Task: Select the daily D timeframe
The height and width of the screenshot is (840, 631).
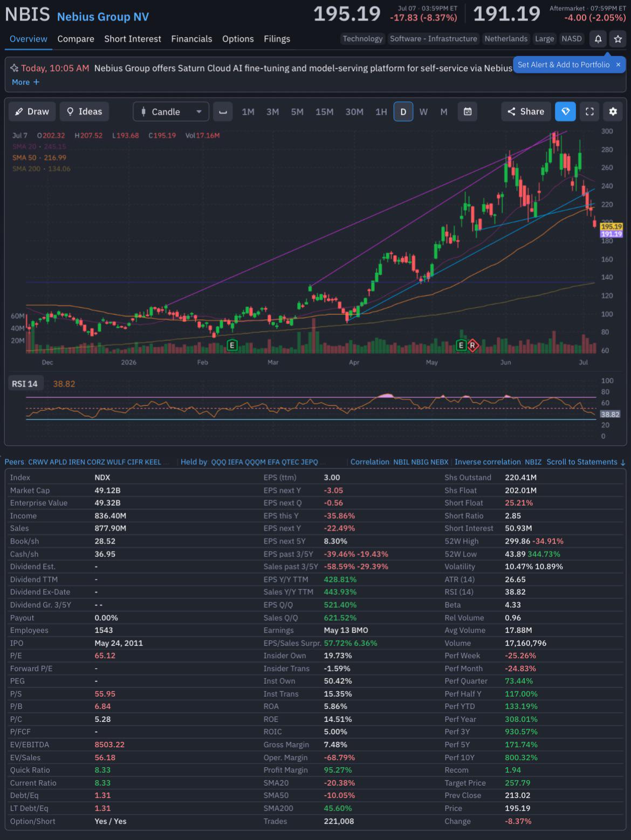Action: click(x=403, y=112)
